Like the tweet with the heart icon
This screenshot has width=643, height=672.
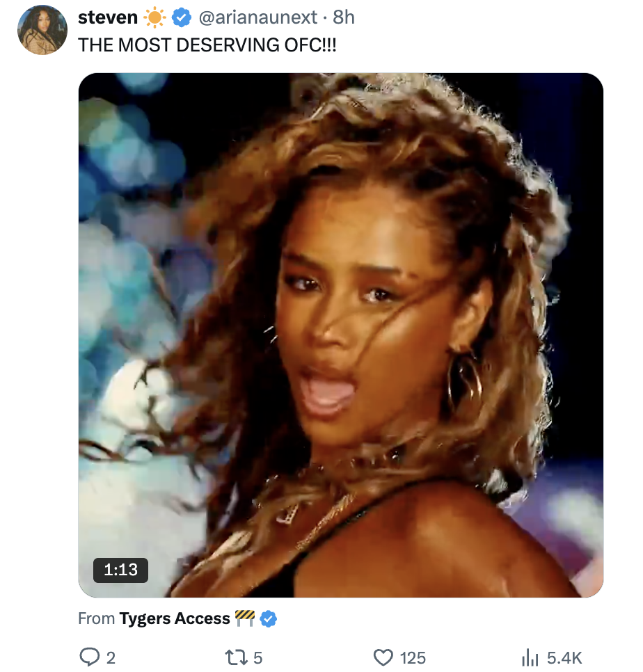click(383, 657)
